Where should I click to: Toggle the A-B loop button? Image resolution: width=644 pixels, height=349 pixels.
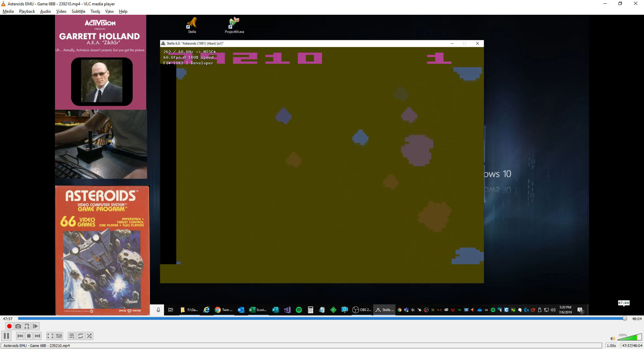click(27, 326)
